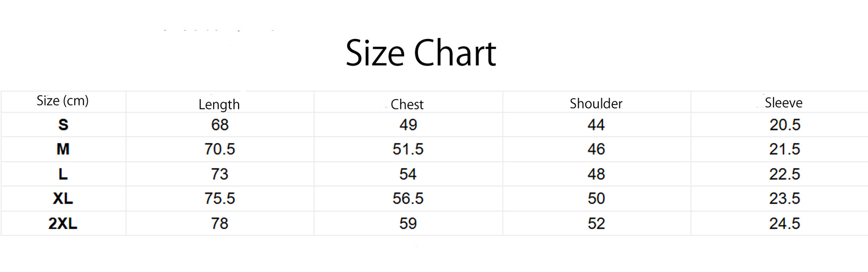Click the shoulder value 44 for S
The width and height of the screenshot is (868, 272).
click(x=597, y=125)
